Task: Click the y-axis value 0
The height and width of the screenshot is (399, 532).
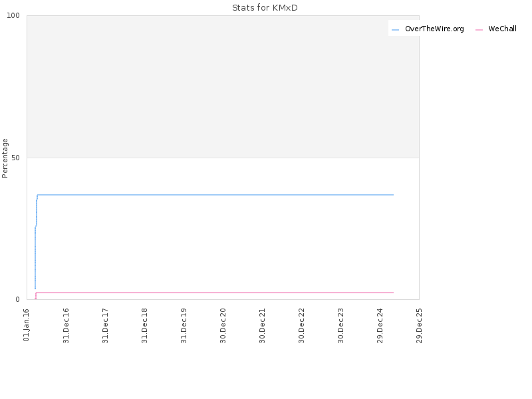Action: click(x=18, y=300)
